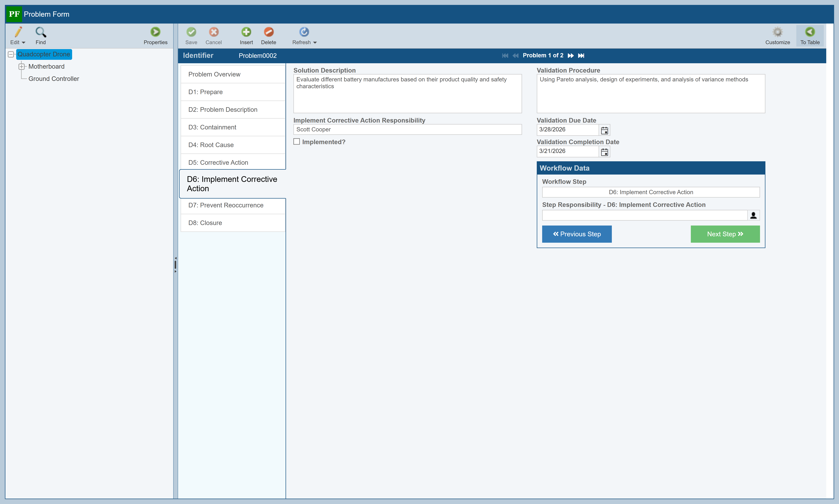The height and width of the screenshot is (504, 839).
Task: Click the step responsibility user picker icon
Action: tap(753, 215)
